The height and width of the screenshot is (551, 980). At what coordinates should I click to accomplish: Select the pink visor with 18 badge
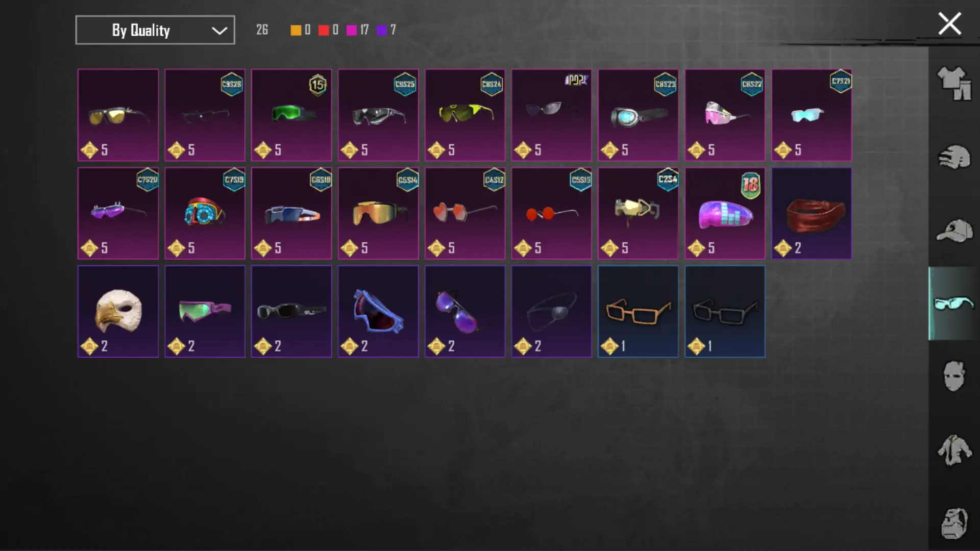tap(725, 213)
